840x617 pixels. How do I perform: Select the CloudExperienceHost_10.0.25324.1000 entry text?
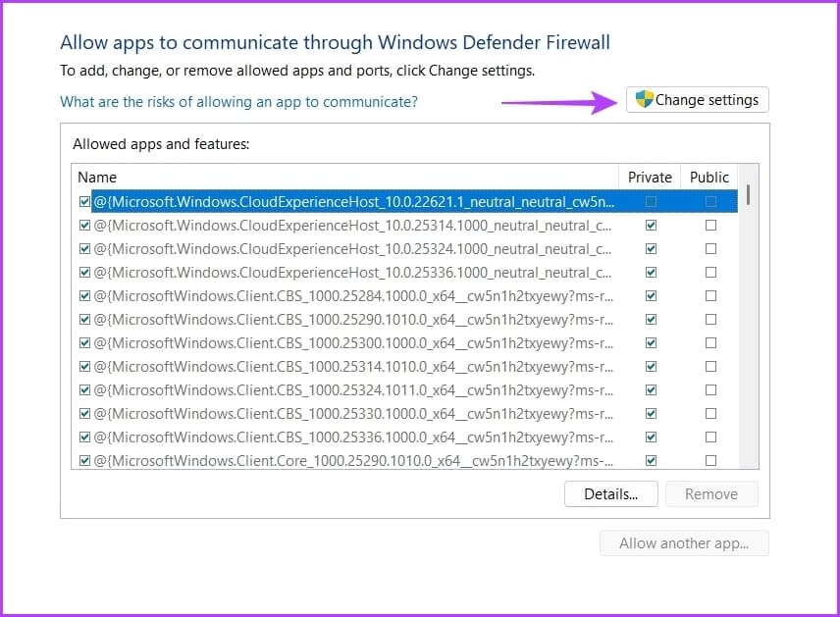[352, 249]
